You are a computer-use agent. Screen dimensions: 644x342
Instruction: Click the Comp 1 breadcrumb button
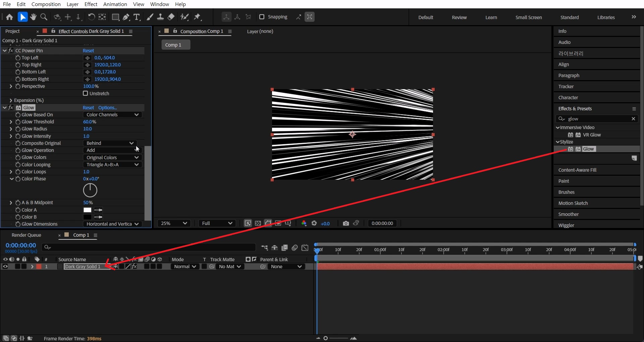176,45
